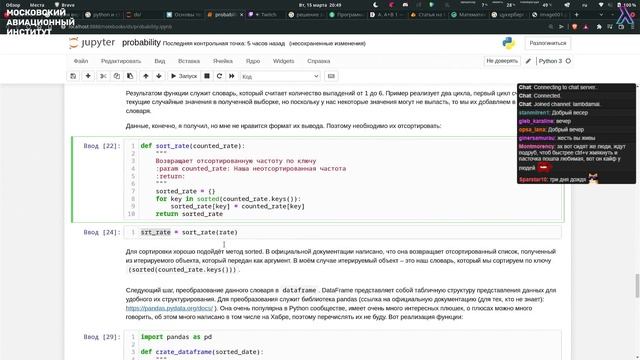Click the page vertical scrollbar thumb
Viewport: 640px width, 360px height.
coord(637,286)
